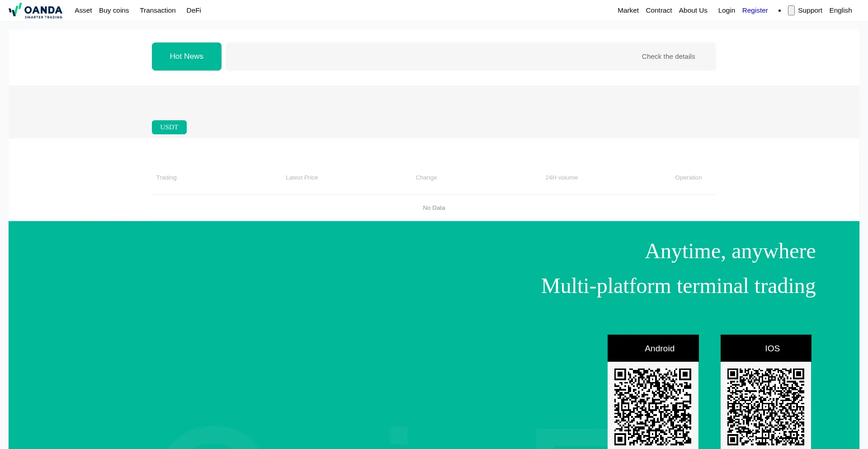The image size is (868, 449).
Task: Open the Support link
Action: 810,10
